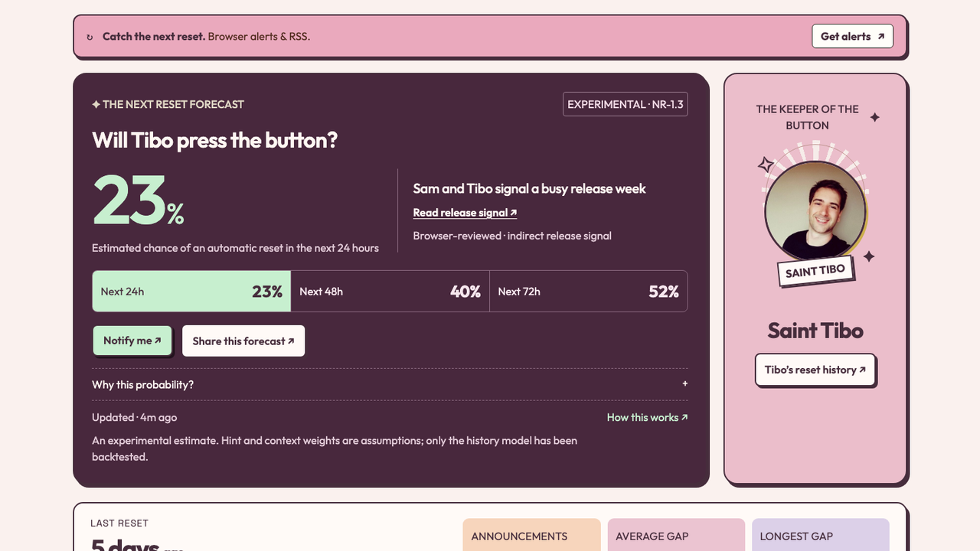
Task: Click the plus icon on Why this probability
Action: point(684,383)
